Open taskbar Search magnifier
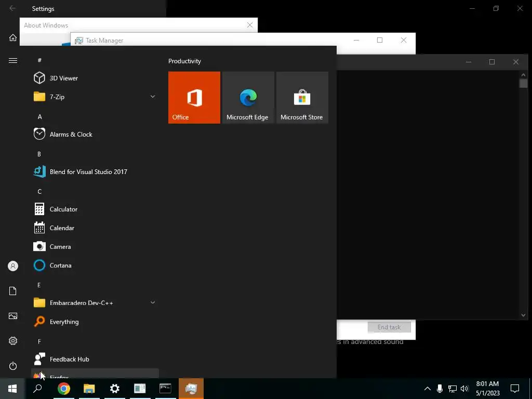532x399 pixels. (37, 389)
